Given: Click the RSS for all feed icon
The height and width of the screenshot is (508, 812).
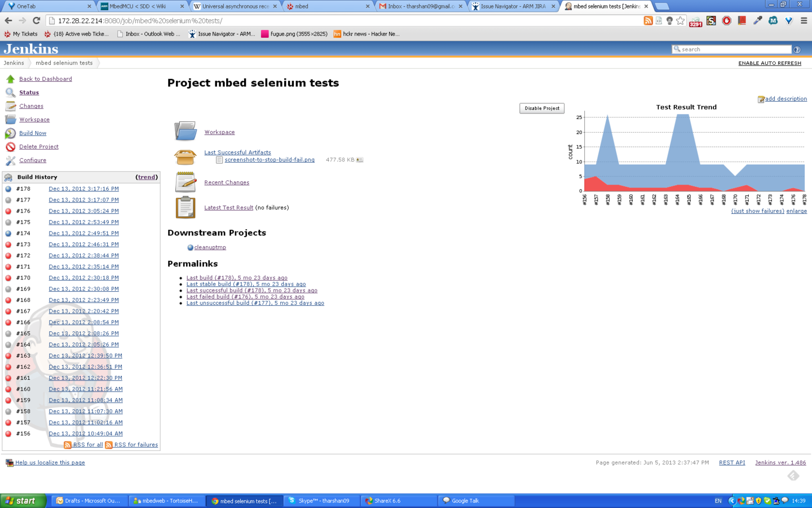Looking at the screenshot, I should coord(68,445).
